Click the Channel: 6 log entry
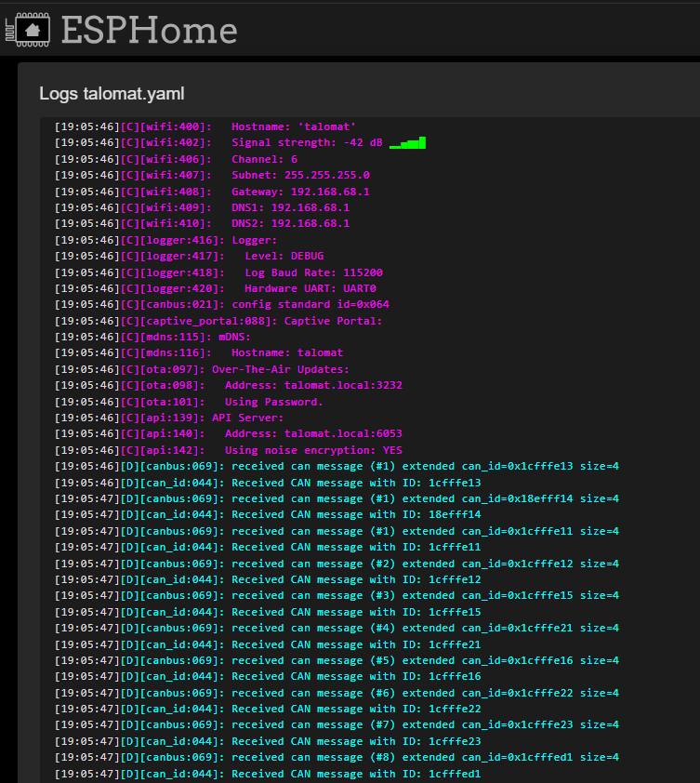Screen dimensions: 700x783 176,159
